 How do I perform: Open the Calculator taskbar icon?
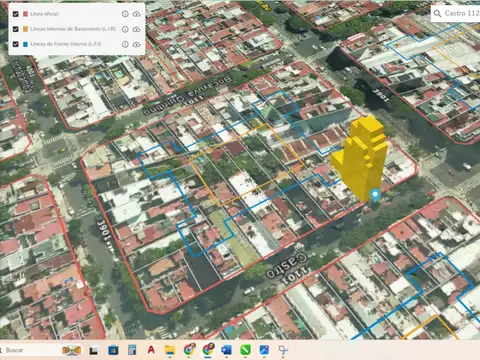click(x=132, y=350)
